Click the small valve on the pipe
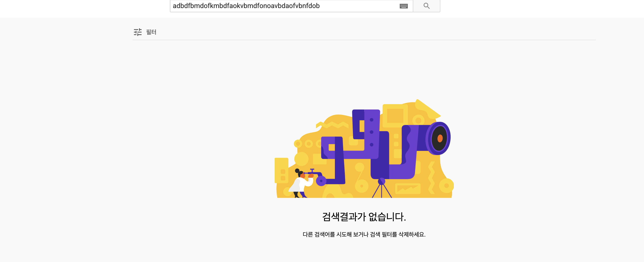Image resolution: width=644 pixels, height=262 pixels. (312, 170)
